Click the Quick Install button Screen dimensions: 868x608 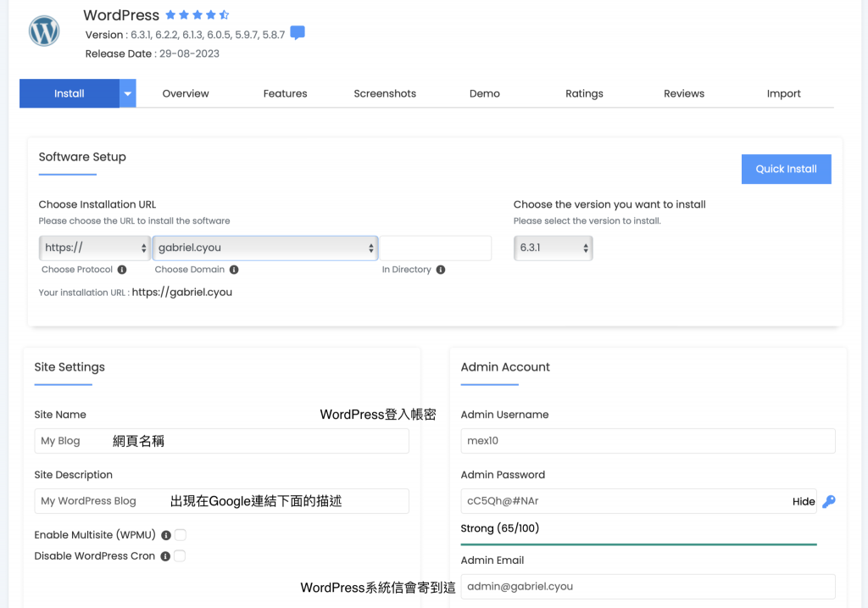(x=786, y=169)
